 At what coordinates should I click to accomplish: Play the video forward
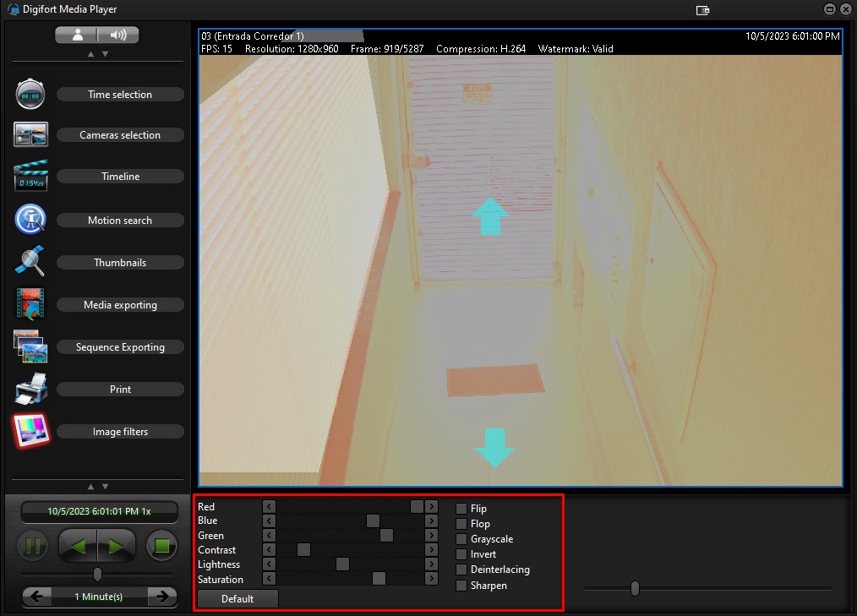pos(117,545)
